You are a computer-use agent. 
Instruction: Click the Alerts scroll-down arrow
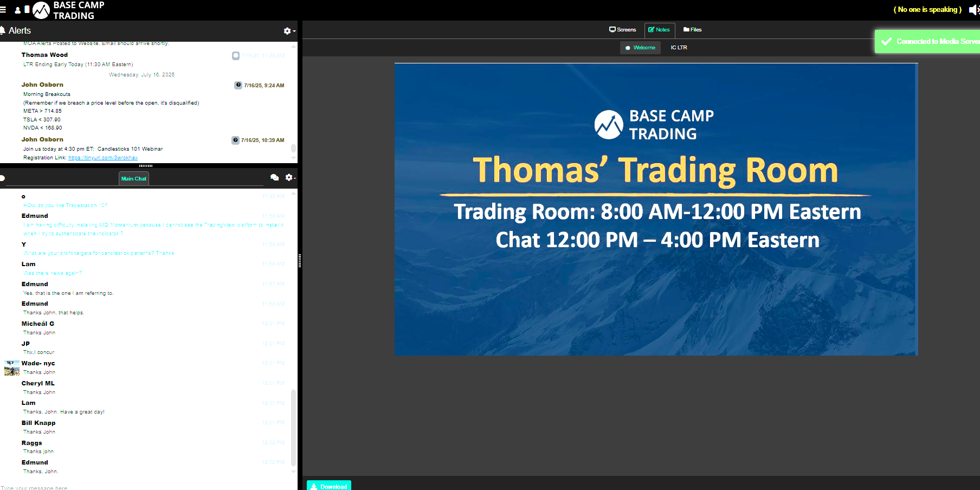click(x=293, y=158)
